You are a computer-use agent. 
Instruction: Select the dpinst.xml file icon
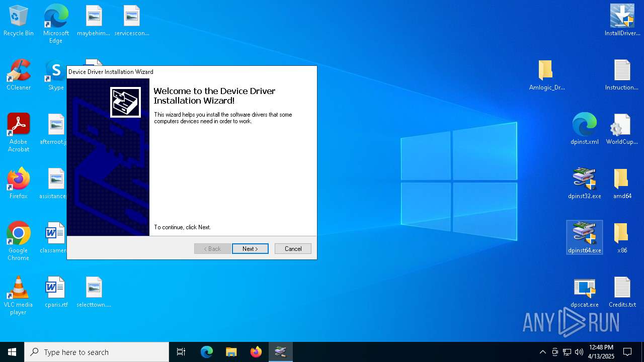(x=585, y=130)
